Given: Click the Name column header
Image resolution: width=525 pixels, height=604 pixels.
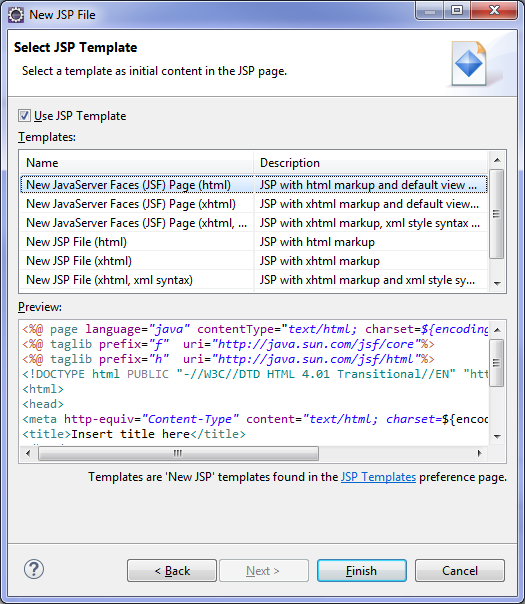Looking at the screenshot, I should click(137, 163).
